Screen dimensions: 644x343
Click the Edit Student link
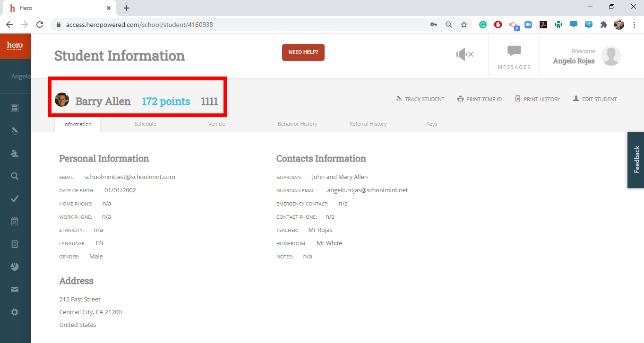(594, 99)
